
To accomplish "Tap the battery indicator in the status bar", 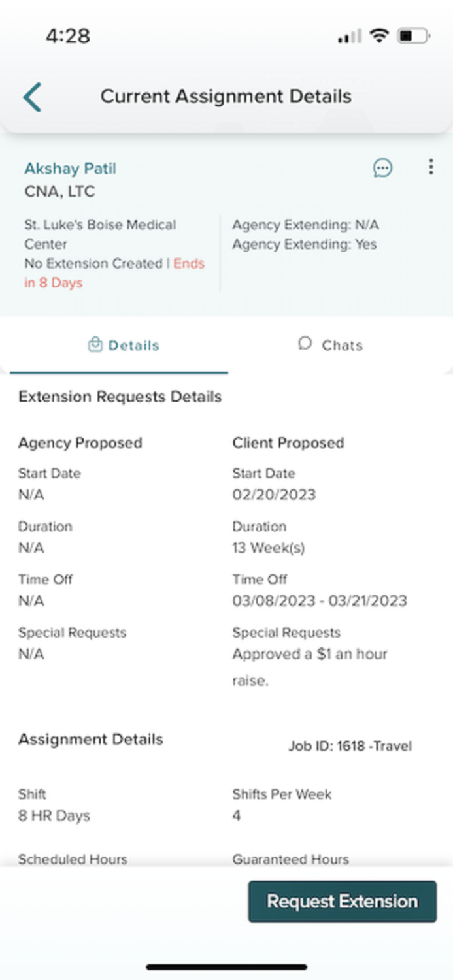I will tap(411, 37).
